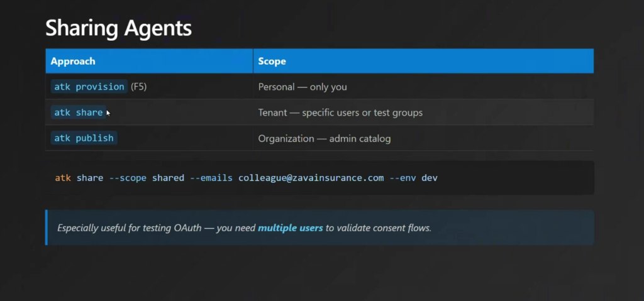Image resolution: width=644 pixels, height=301 pixels.
Task: Click the atk share chip in table
Action: coord(78,112)
